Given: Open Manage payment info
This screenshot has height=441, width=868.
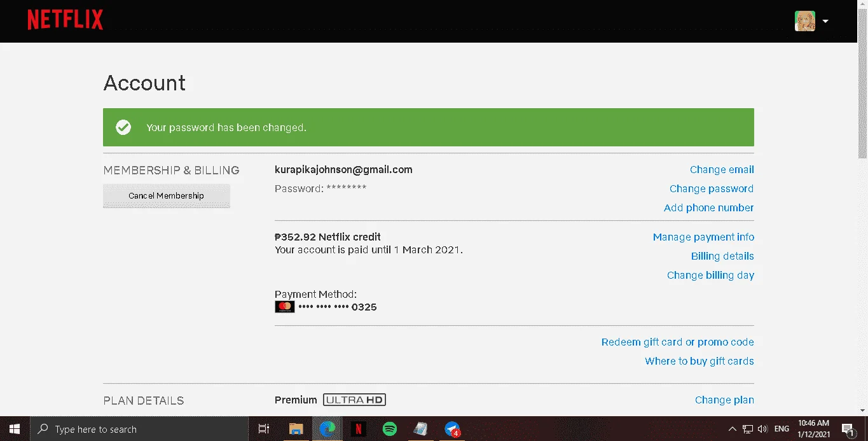Looking at the screenshot, I should pos(703,237).
